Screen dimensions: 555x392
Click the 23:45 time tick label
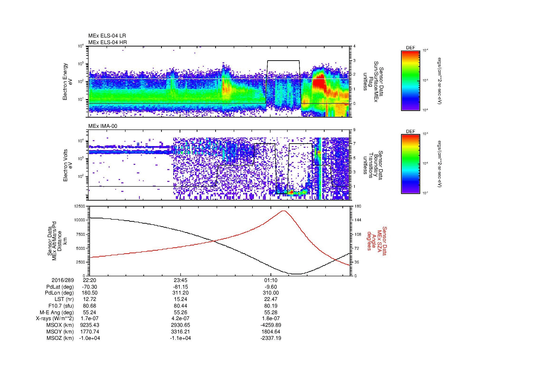tap(180, 280)
